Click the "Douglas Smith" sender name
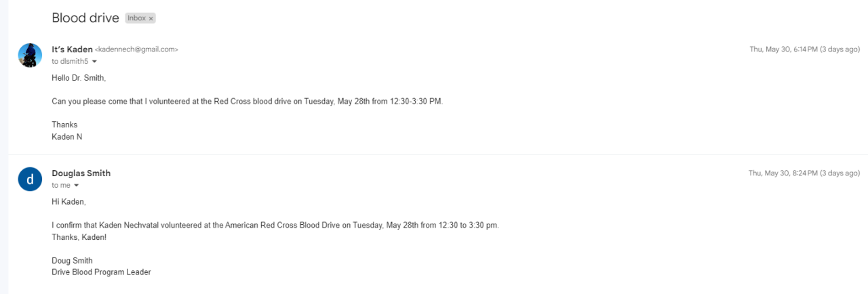Screen dimensions: 868x294 tap(81, 173)
